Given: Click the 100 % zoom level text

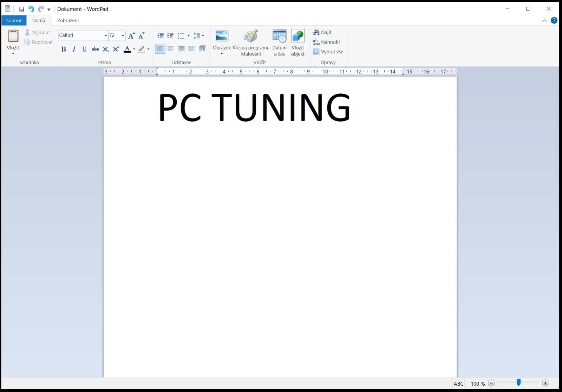Looking at the screenshot, I should [478, 384].
